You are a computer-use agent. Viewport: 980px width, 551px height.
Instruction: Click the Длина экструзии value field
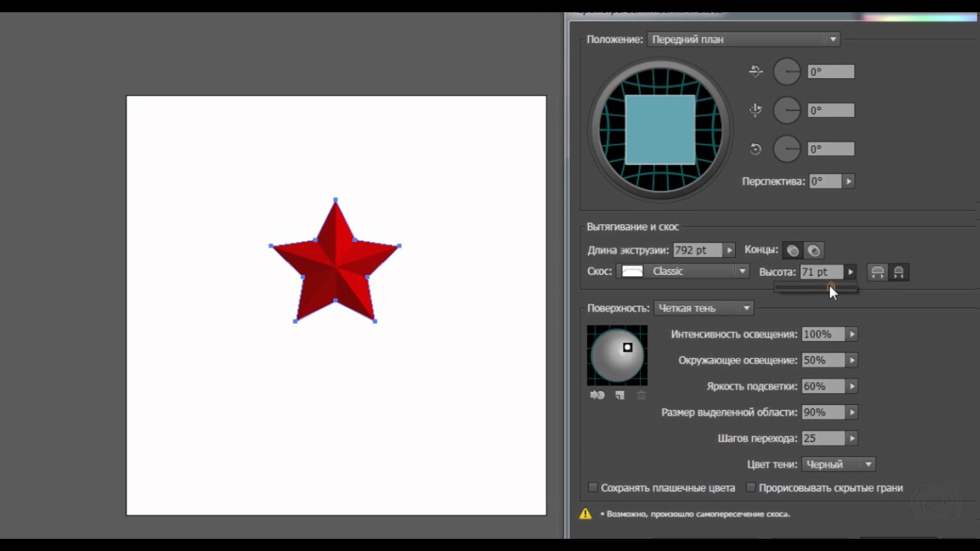[x=697, y=250]
